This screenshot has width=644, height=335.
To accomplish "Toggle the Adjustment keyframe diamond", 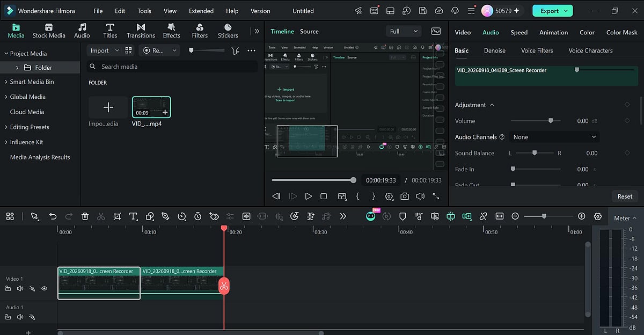I will [x=627, y=105].
